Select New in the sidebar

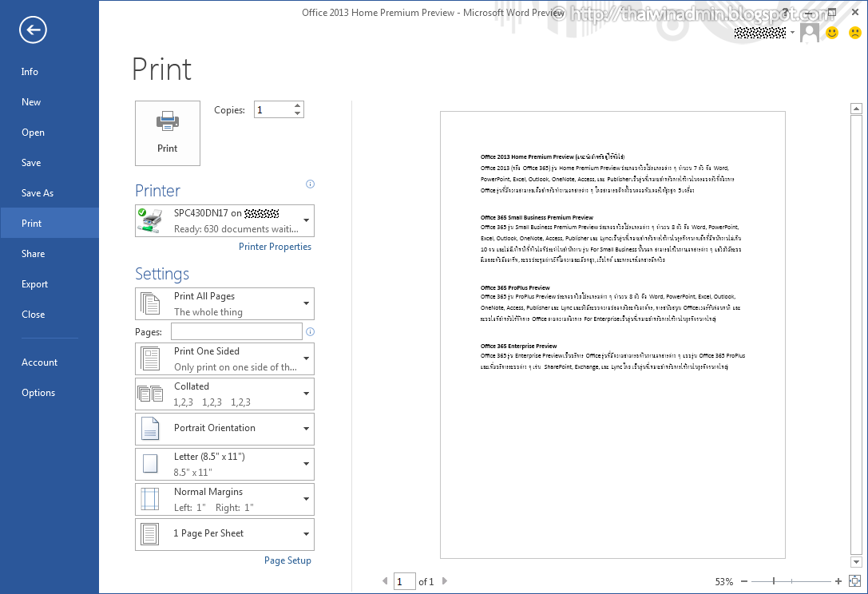click(50, 102)
